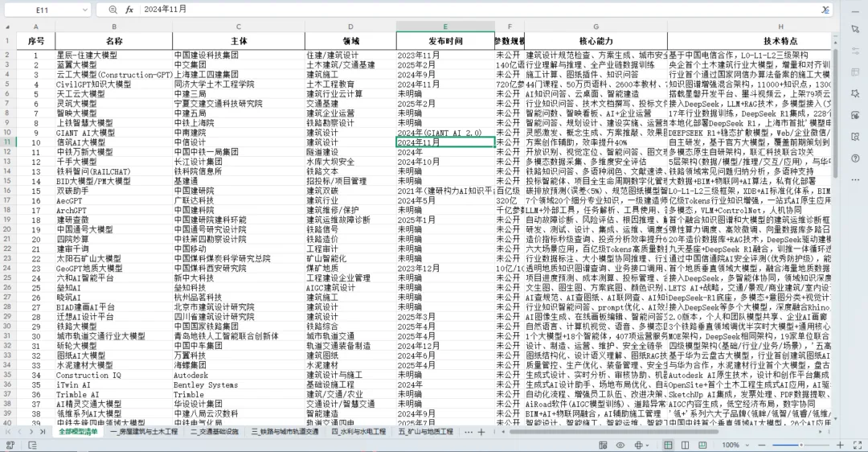This screenshot has width=868, height=452.
Task: Click the fx insert function icon
Action: click(129, 10)
